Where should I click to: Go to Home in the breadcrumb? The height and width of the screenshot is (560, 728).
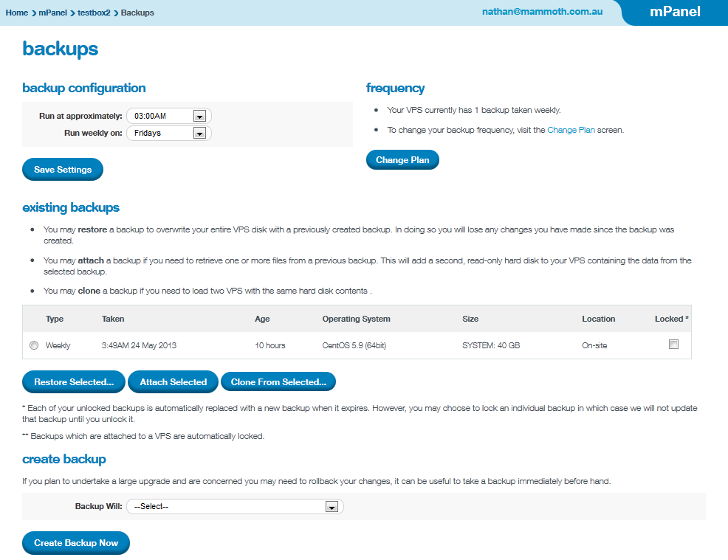click(x=16, y=13)
